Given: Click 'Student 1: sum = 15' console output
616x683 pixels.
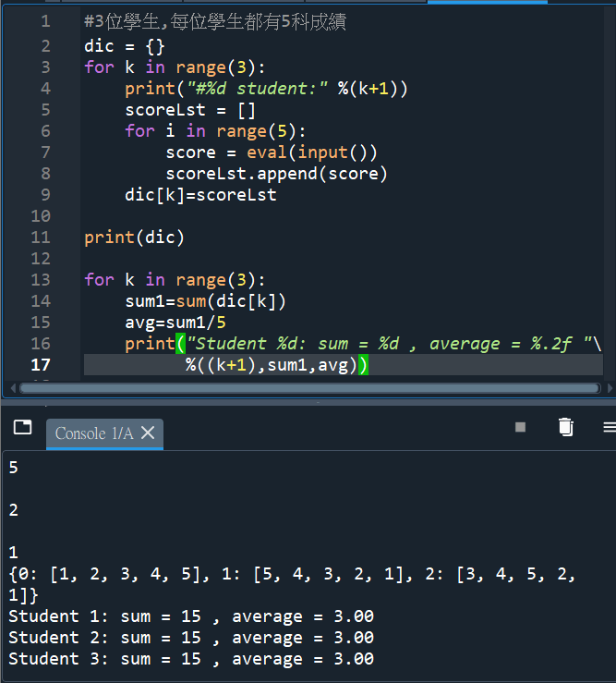Looking at the screenshot, I should [104, 616].
